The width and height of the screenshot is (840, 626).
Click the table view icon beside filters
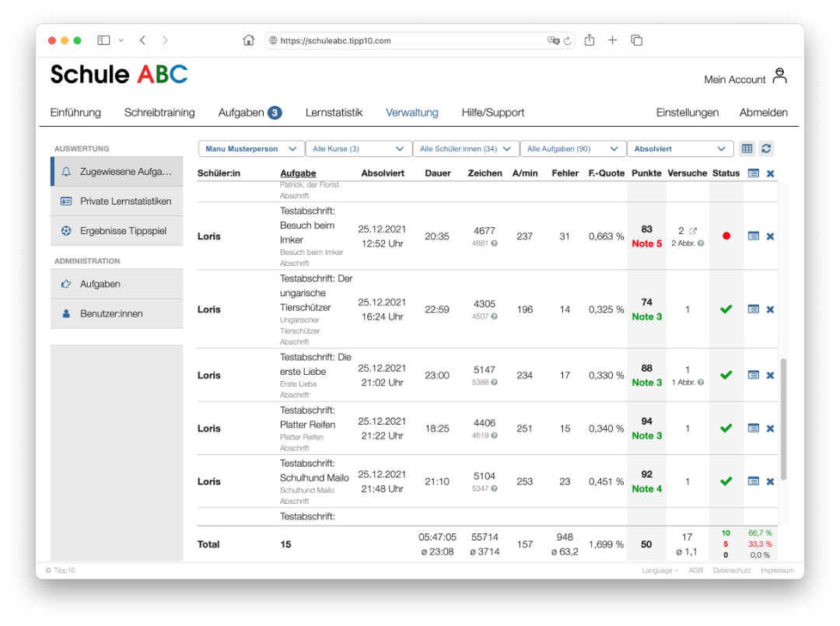pos(747,149)
